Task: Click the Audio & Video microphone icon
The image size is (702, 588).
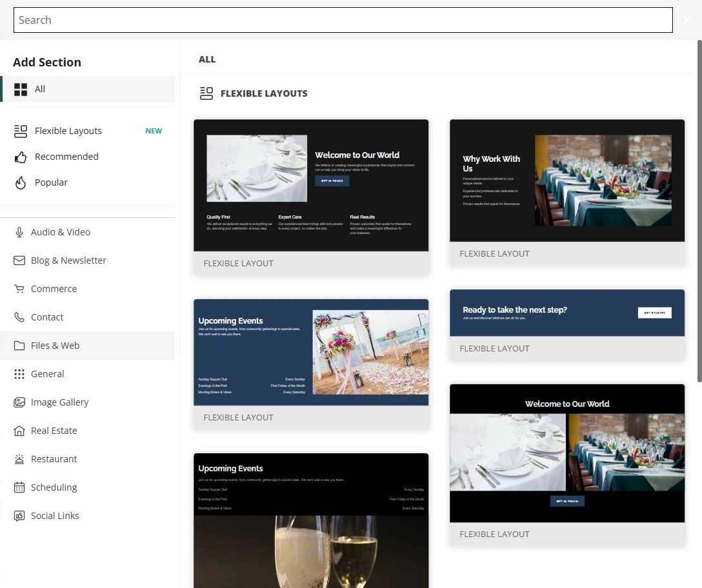Action: (x=19, y=232)
